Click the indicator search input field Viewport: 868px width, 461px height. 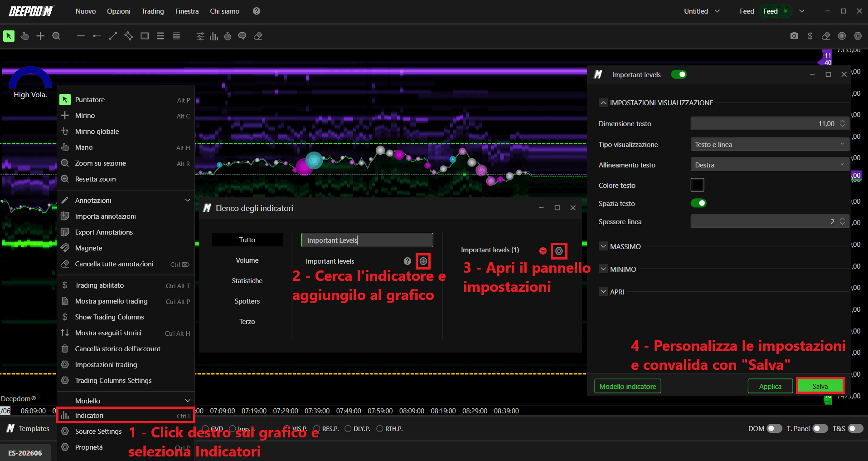367,240
